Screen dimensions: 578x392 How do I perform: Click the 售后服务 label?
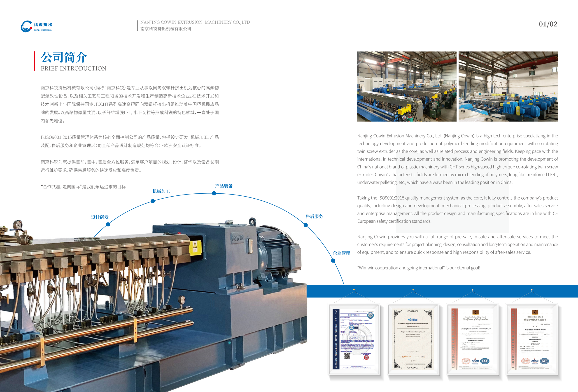[x=314, y=216]
